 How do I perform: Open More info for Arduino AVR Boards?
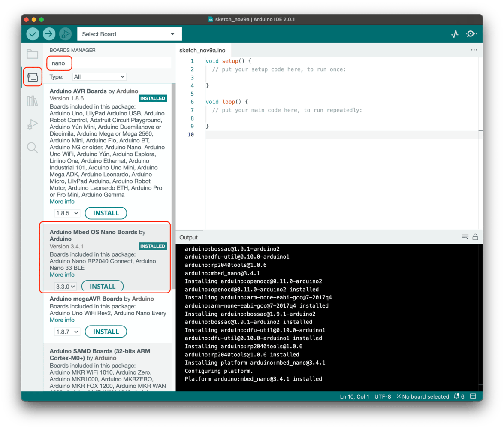point(62,202)
